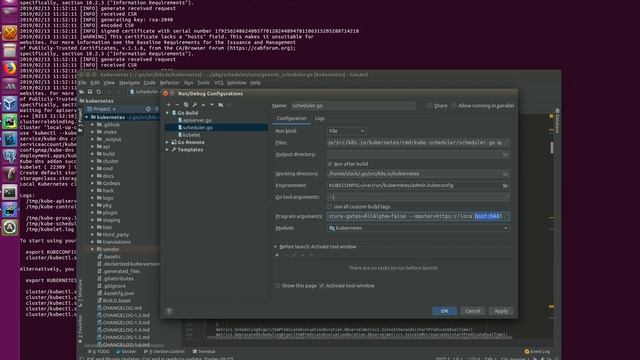The image size is (640, 360).
Task: Open VirtualBox cube icon in launcher
Action: (x=10, y=104)
